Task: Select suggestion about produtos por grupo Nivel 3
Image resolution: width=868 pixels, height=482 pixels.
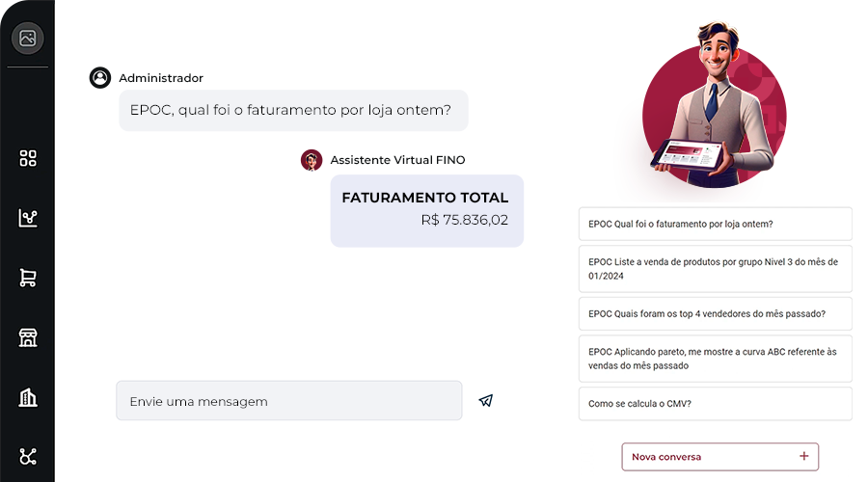Action: pos(716,269)
